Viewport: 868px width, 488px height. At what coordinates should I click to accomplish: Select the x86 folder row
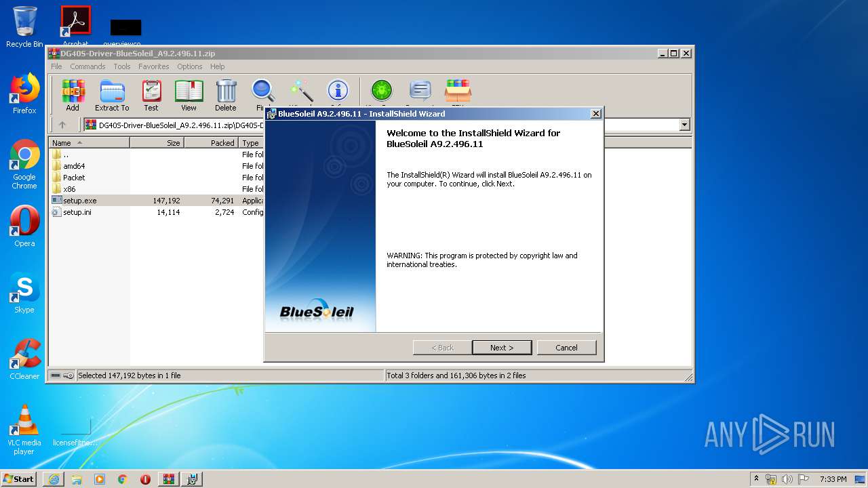pyautogui.click(x=157, y=189)
